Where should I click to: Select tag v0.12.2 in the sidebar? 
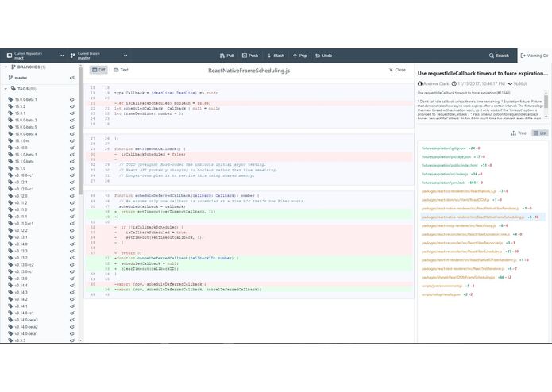(21, 230)
